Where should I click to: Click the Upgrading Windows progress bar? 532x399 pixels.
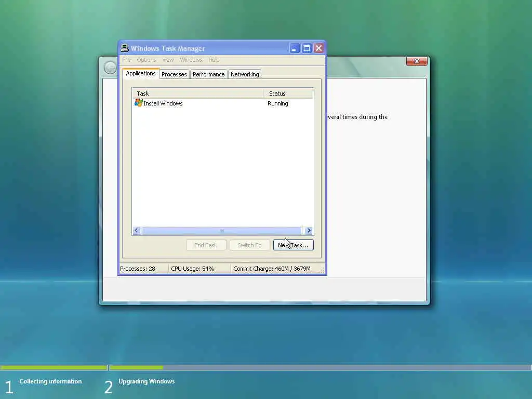[x=321, y=367]
